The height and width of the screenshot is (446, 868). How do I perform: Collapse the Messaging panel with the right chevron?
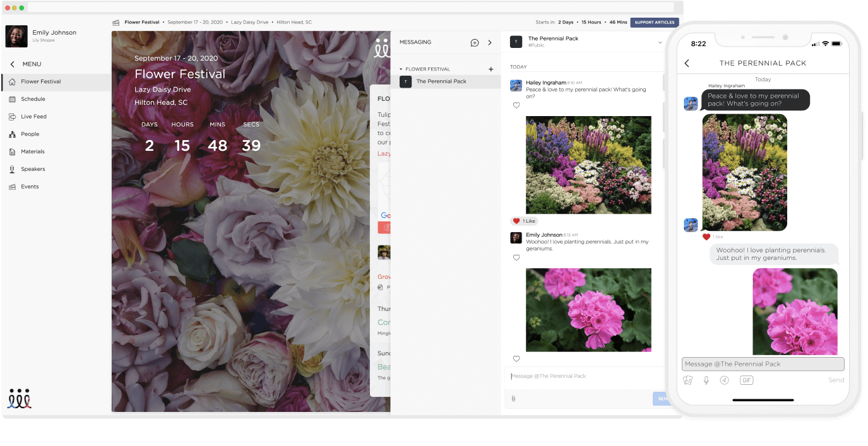point(490,43)
